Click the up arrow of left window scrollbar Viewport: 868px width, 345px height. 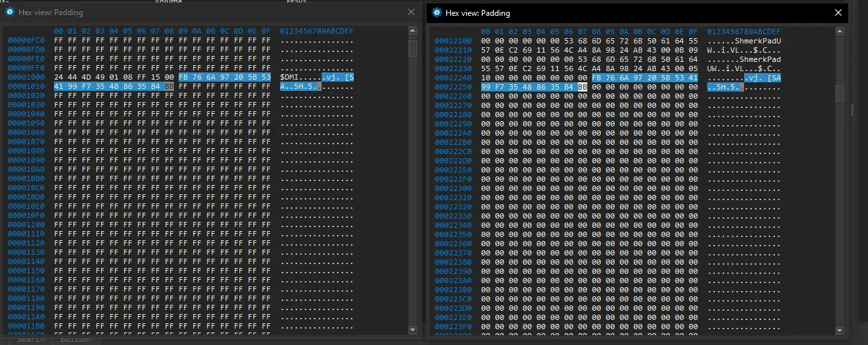[x=413, y=32]
